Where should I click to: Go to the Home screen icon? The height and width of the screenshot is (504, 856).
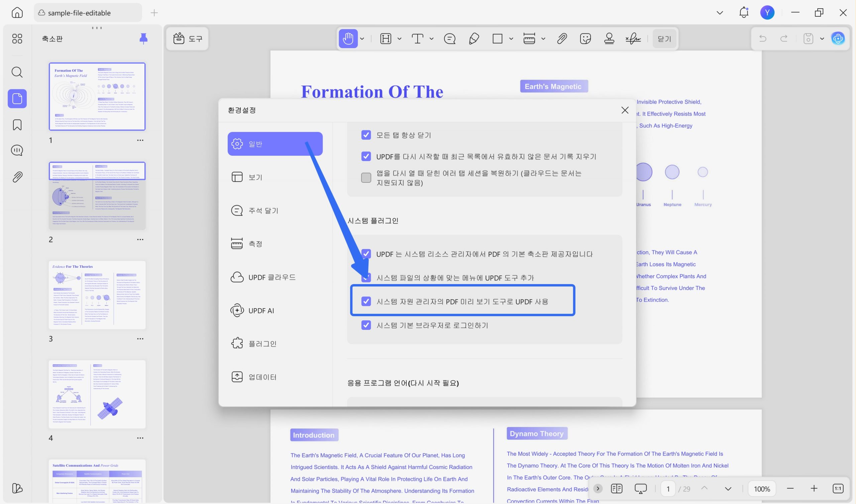[17, 13]
